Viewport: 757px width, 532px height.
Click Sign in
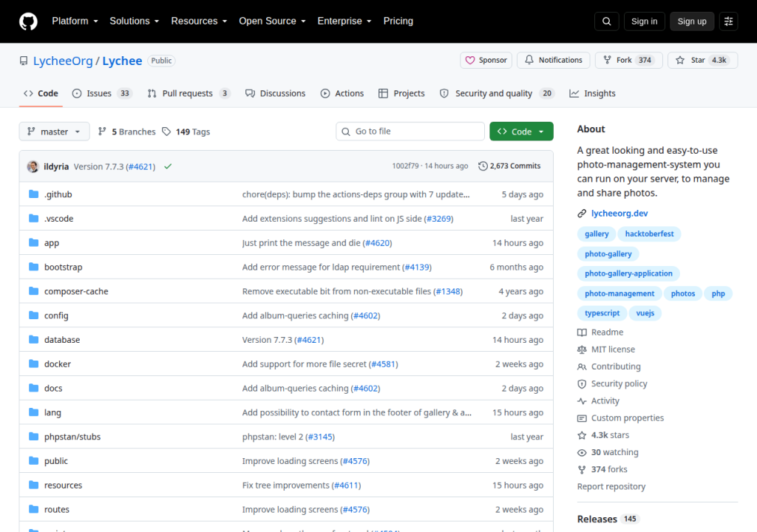click(644, 21)
